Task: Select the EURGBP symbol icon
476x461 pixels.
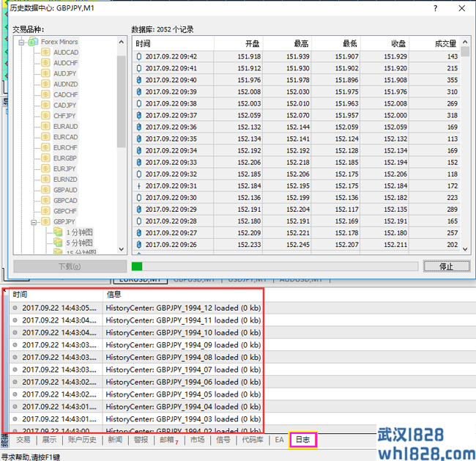Action: point(45,158)
